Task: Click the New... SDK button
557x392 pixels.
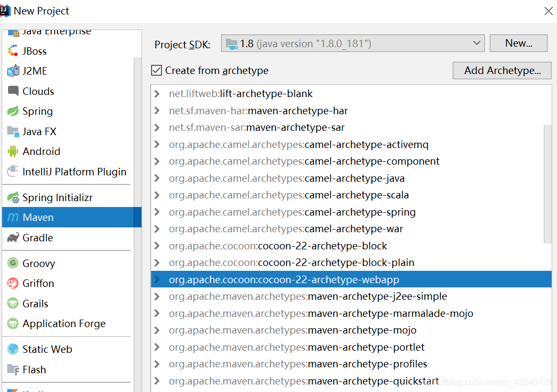Action: point(518,43)
